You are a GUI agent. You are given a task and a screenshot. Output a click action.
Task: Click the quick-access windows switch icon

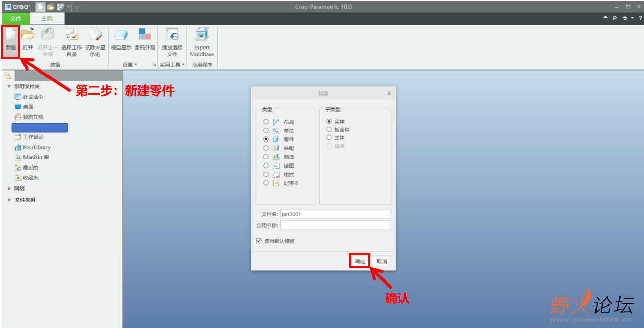(x=60, y=7)
